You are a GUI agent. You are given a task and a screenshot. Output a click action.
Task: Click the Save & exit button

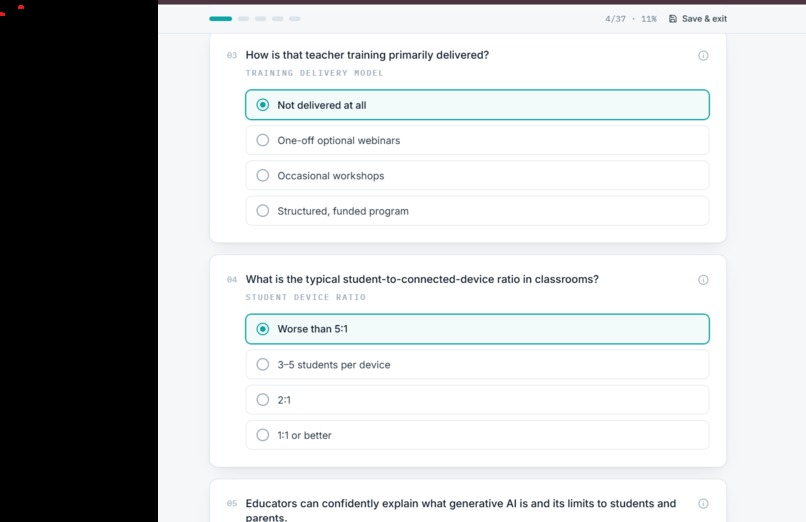point(698,18)
